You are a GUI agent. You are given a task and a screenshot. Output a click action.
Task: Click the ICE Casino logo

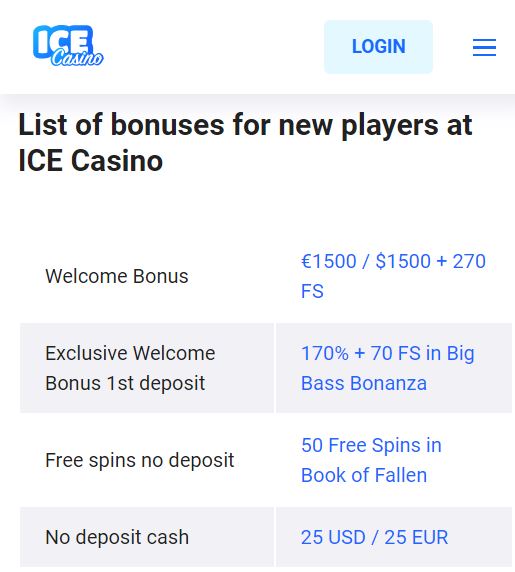tap(68, 46)
